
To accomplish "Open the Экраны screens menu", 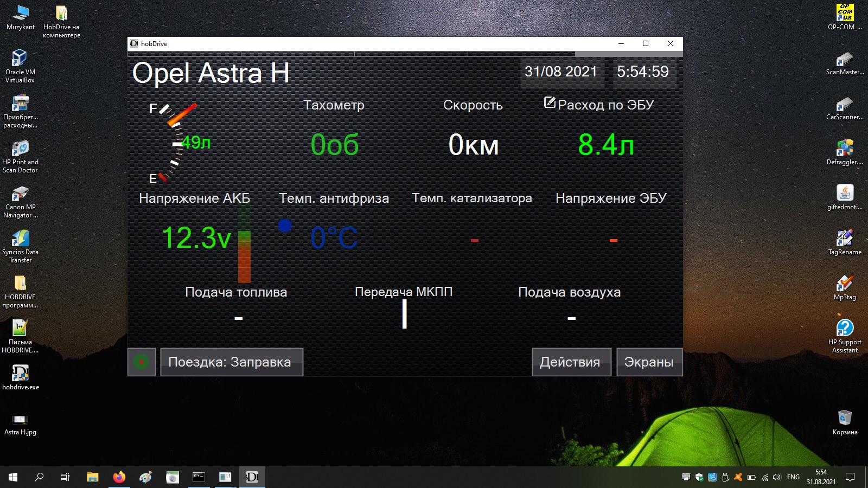I will click(649, 362).
